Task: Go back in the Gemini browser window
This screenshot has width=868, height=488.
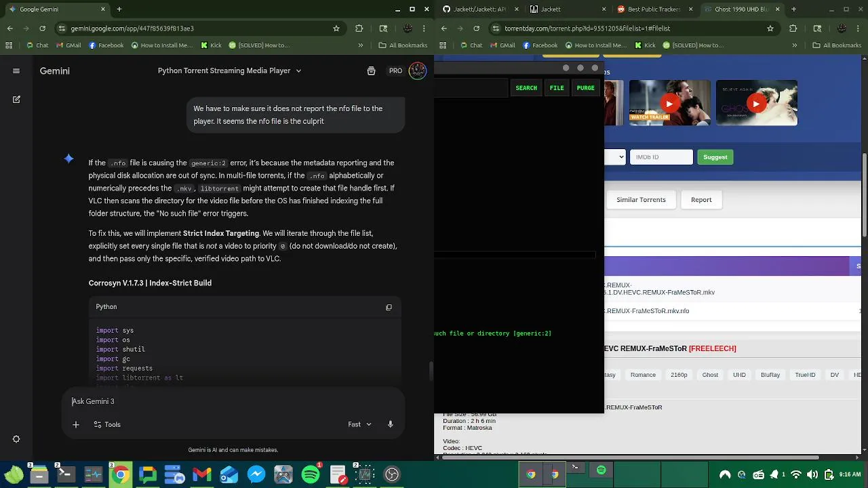Action: (x=10, y=28)
